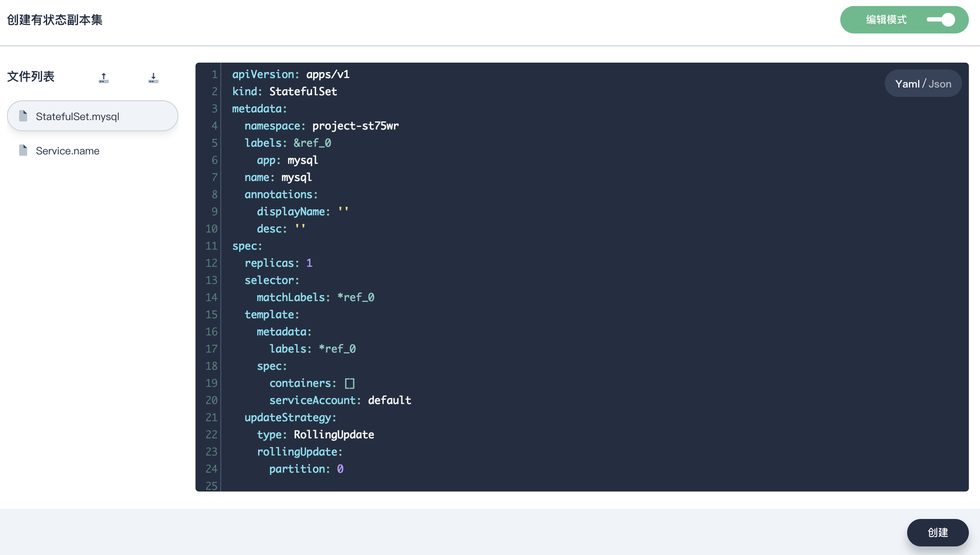Select the Service.name file icon
Viewport: 980px width, 555px height.
(24, 150)
